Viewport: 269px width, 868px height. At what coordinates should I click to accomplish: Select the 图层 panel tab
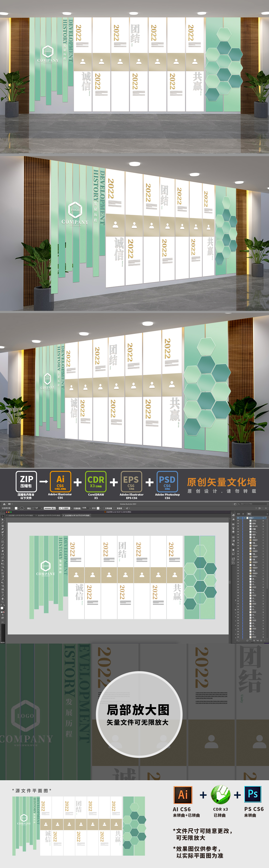[x=249, y=514]
